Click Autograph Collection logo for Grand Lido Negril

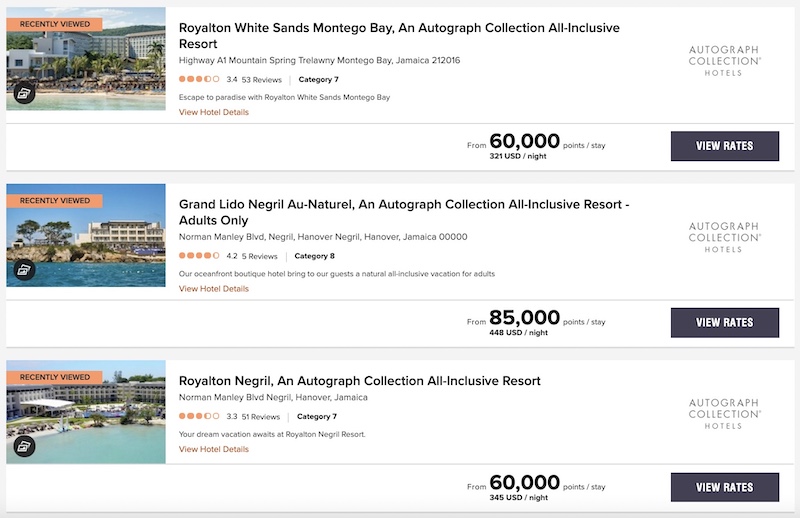tap(724, 237)
